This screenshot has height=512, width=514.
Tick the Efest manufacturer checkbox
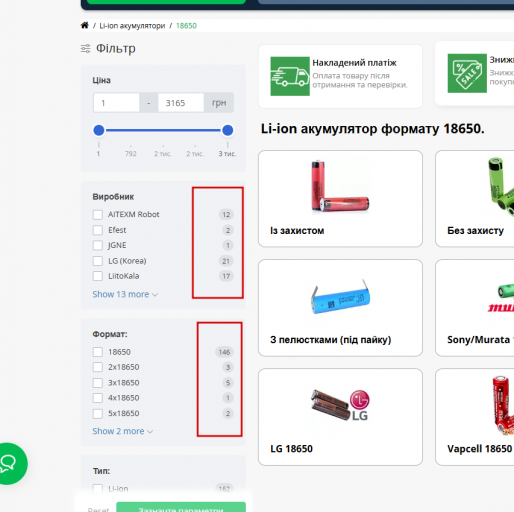click(98, 230)
